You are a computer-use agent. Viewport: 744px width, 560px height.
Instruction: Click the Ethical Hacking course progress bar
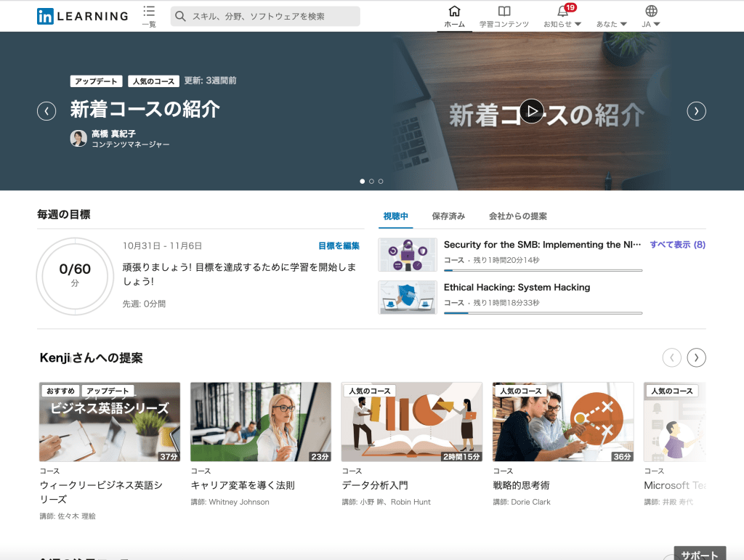click(543, 313)
